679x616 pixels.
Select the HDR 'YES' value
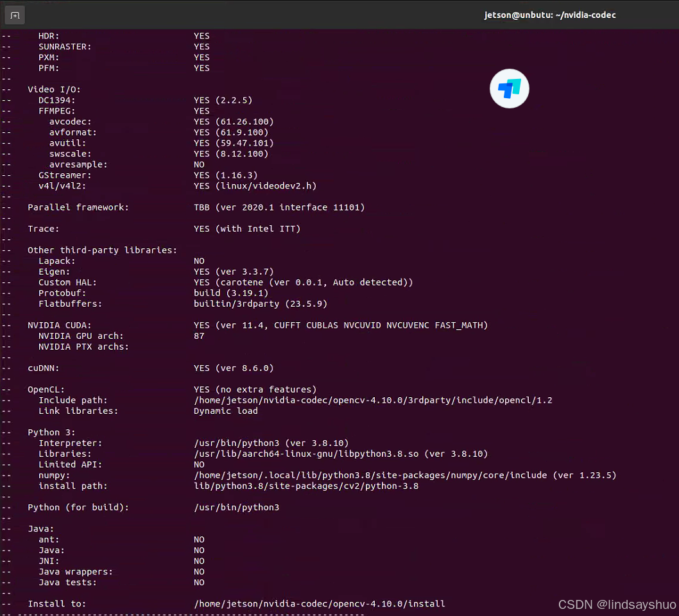coord(202,36)
